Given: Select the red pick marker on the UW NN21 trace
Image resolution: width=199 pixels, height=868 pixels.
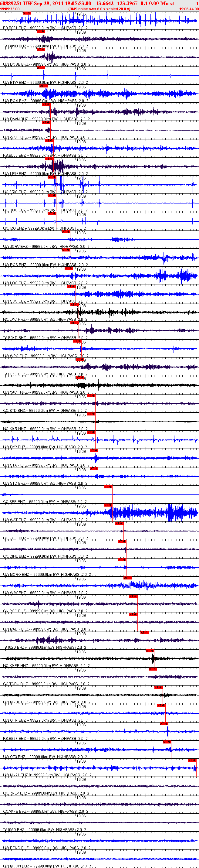Looking at the screenshot, I should click(x=192, y=760).
